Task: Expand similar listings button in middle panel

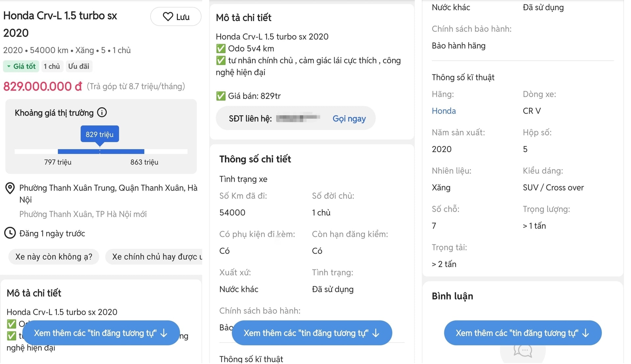Action: click(312, 333)
